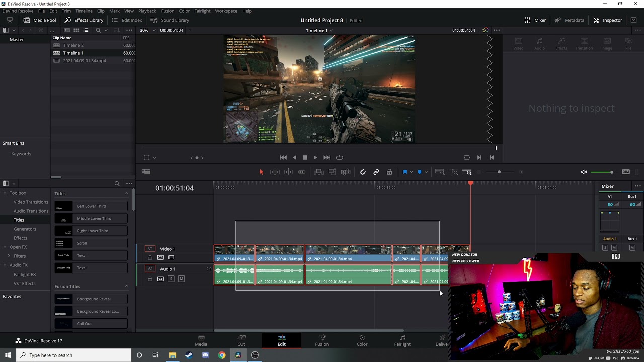Add a blue flag to clip

[x=405, y=172]
